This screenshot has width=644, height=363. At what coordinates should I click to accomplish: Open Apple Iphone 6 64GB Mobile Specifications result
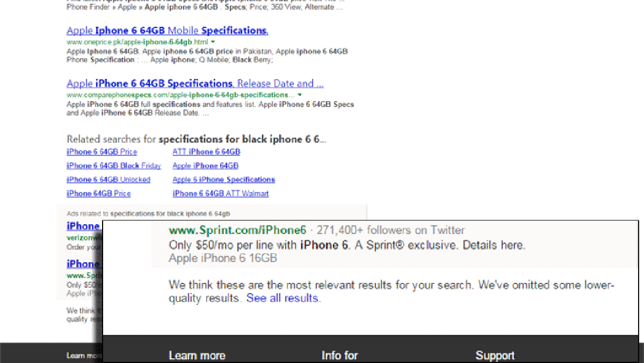[x=167, y=31]
